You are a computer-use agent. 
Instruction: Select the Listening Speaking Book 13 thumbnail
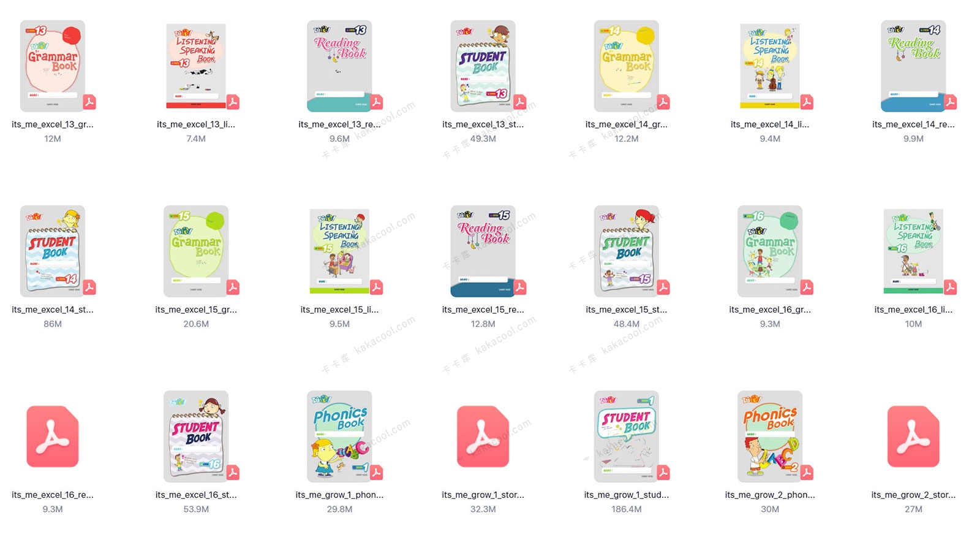(196, 66)
